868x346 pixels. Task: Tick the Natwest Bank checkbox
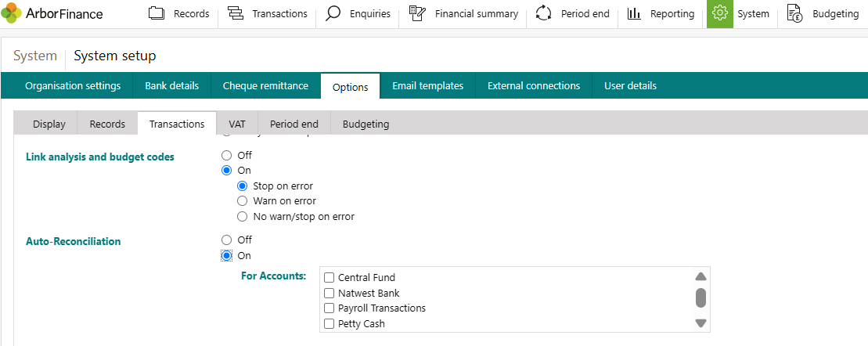click(329, 293)
